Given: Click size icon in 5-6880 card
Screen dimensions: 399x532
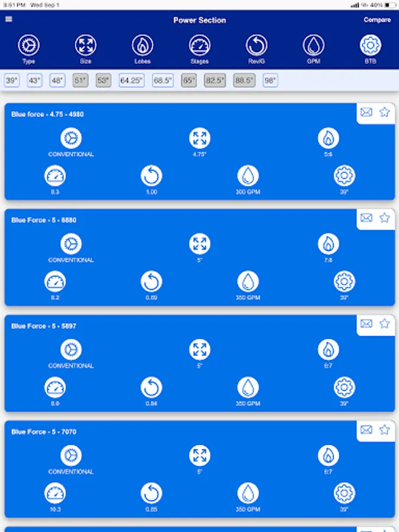Looking at the screenshot, I should (200, 244).
